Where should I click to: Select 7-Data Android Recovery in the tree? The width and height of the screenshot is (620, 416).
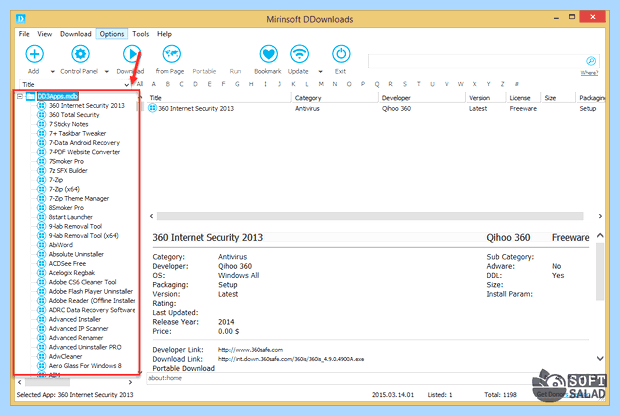[x=84, y=143]
